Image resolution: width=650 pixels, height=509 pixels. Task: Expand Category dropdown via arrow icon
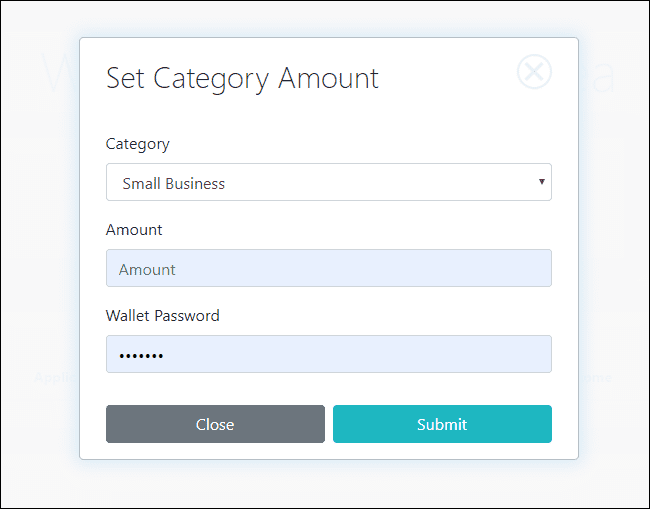tap(541, 182)
